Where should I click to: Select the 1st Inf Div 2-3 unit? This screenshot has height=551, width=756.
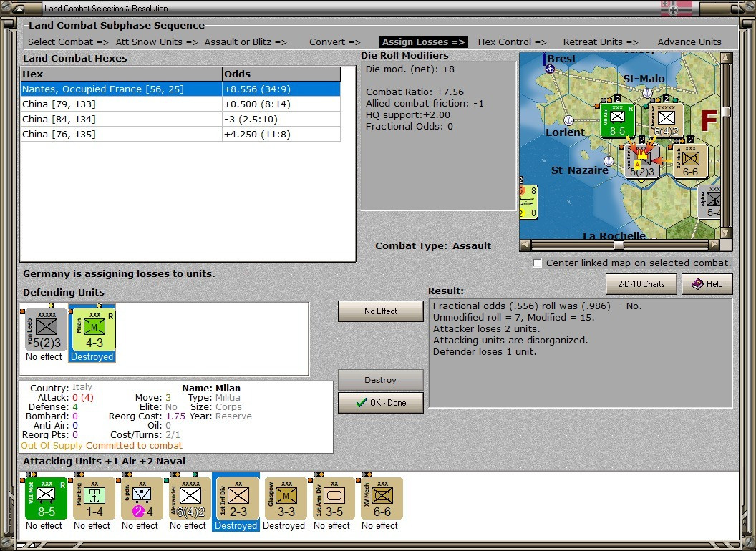tap(238, 499)
